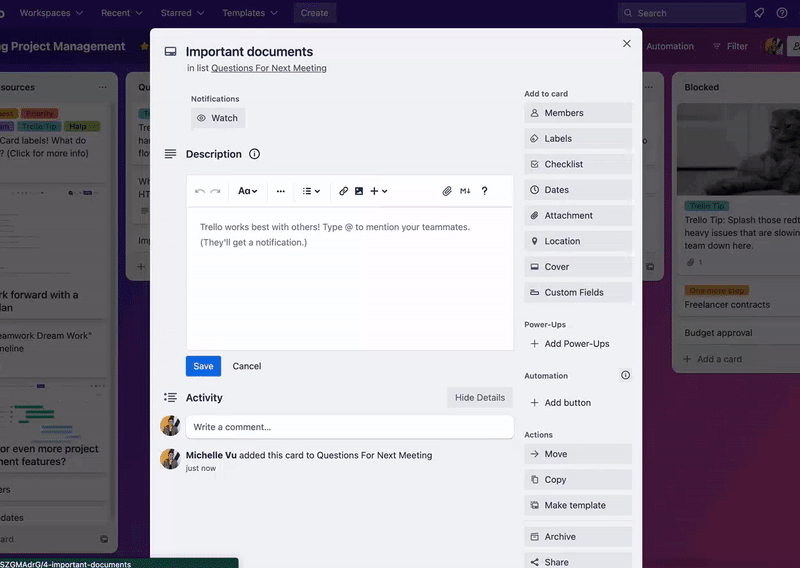Open the lists dropdown in editor toolbar
The height and width of the screenshot is (568, 800).
coord(311,191)
